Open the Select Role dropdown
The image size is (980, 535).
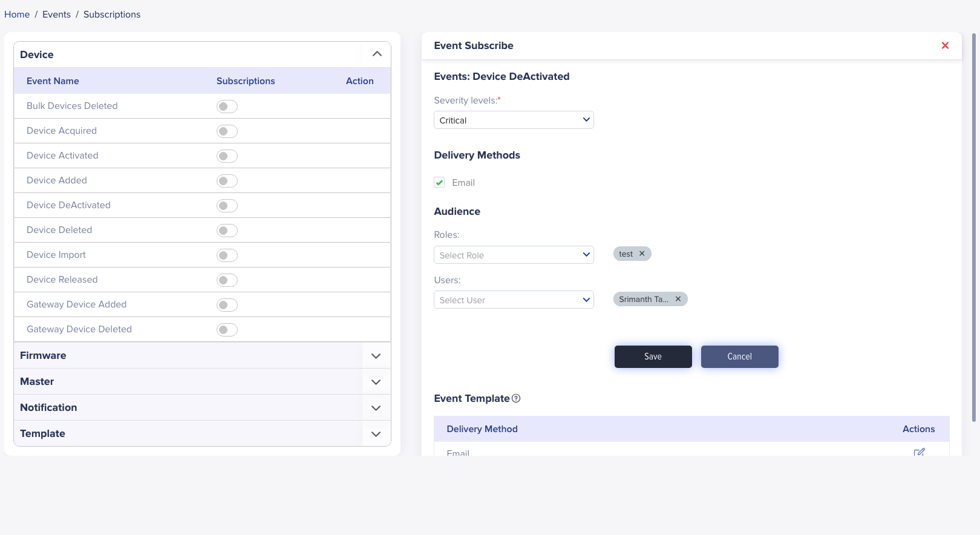pyautogui.click(x=514, y=255)
